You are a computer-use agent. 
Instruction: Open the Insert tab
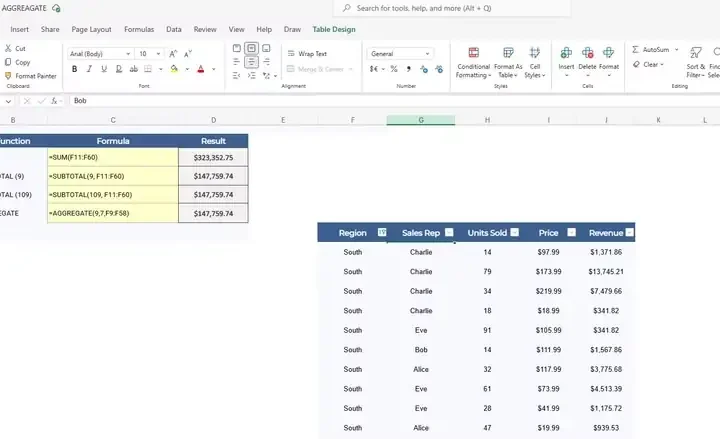pos(19,29)
